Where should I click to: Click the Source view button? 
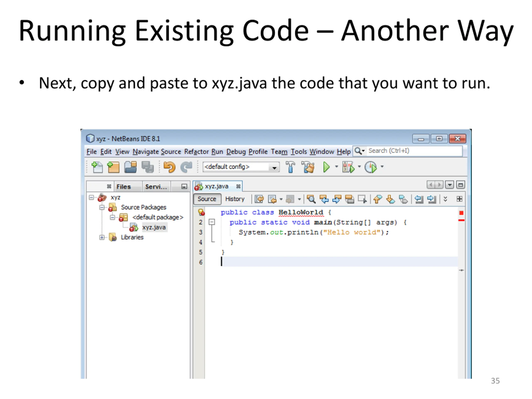pyautogui.click(x=207, y=199)
